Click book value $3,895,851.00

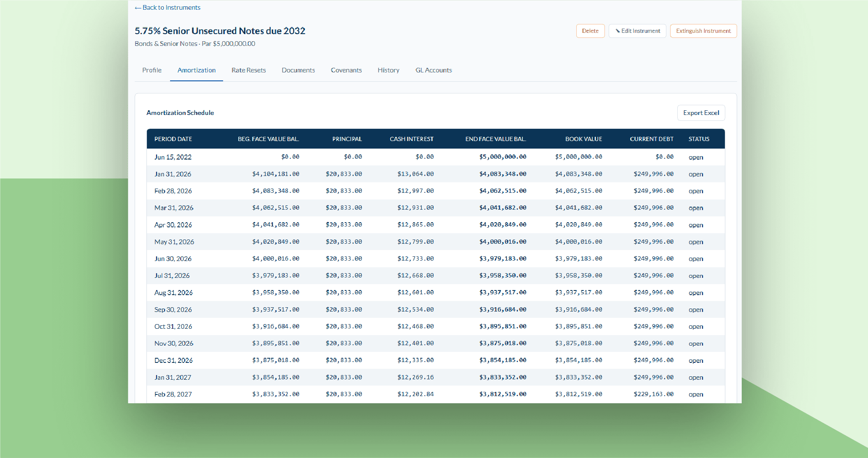click(x=578, y=326)
